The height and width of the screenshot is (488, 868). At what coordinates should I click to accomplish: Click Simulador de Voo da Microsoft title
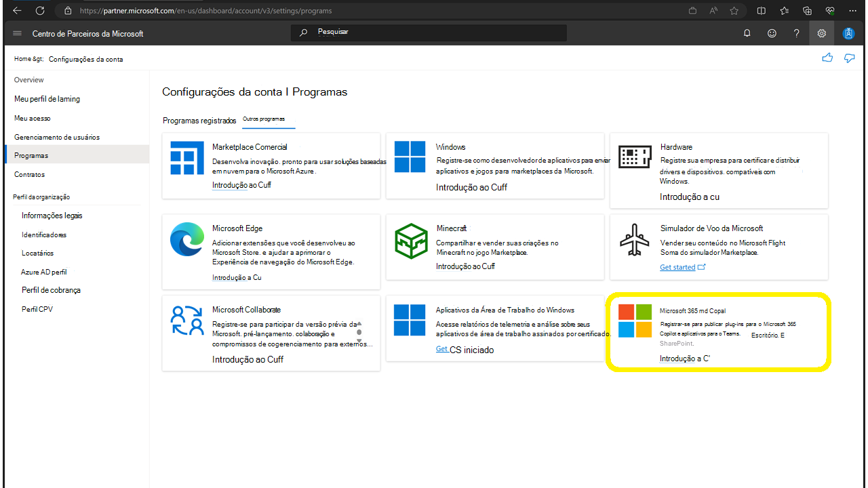click(x=711, y=228)
